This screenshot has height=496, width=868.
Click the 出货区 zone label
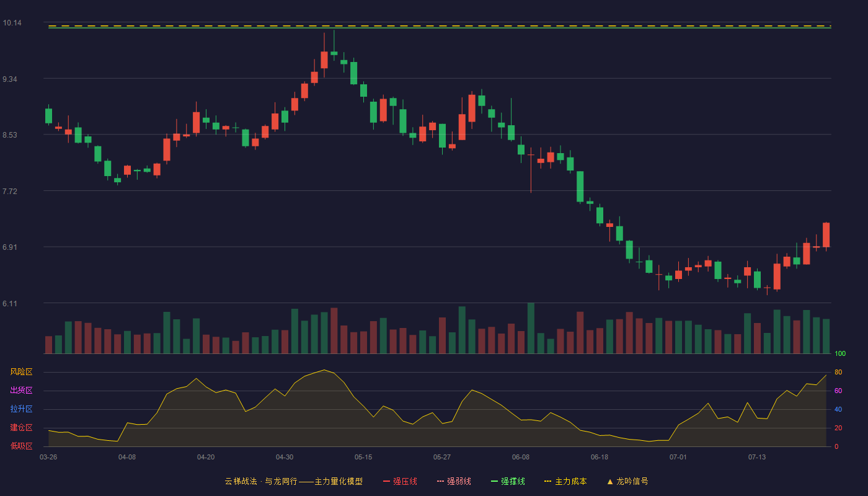tap(21, 391)
